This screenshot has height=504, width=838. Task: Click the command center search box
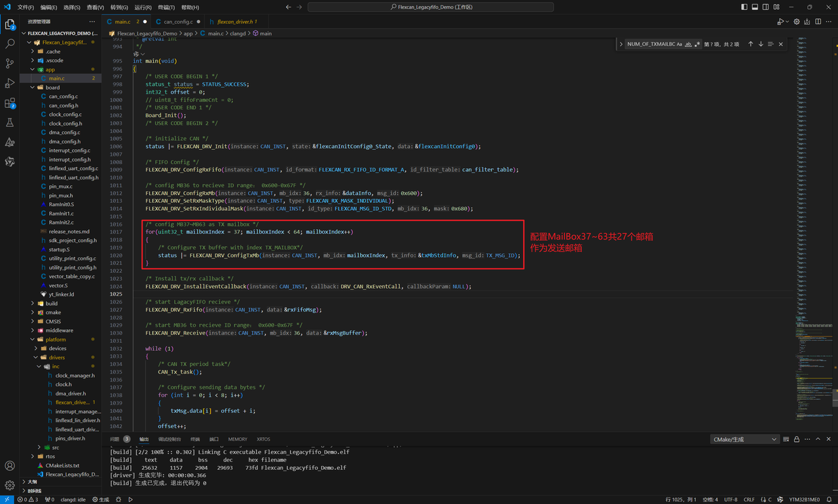[431, 7]
